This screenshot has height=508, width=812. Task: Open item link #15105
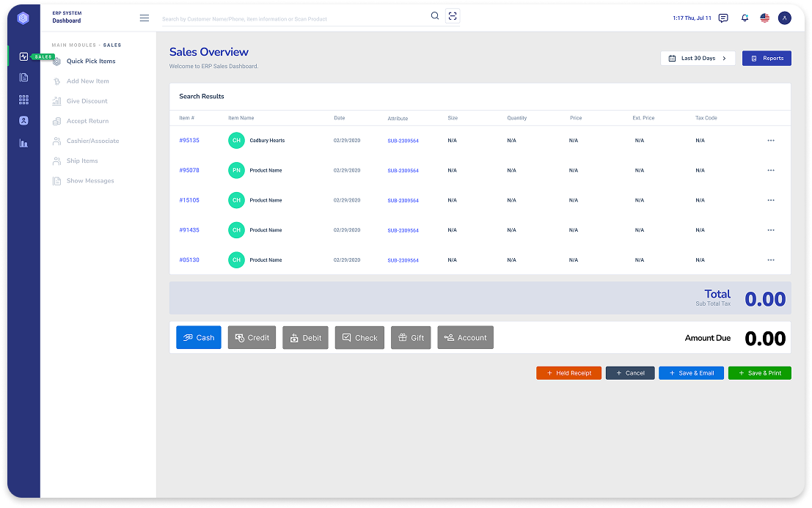(189, 200)
